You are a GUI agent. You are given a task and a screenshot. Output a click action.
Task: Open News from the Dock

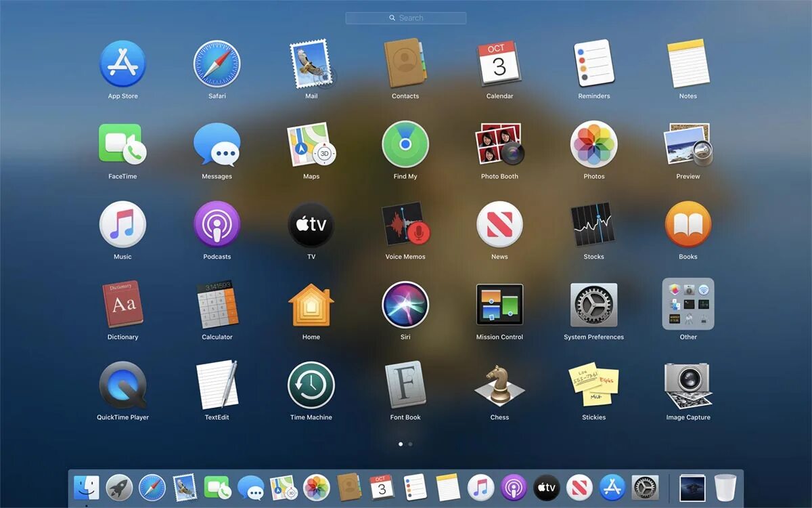tap(579, 487)
